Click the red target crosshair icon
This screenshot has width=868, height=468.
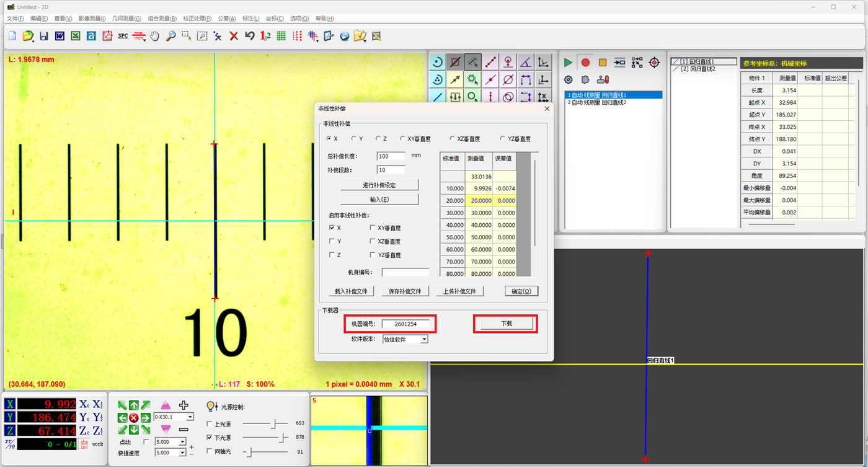pos(654,63)
